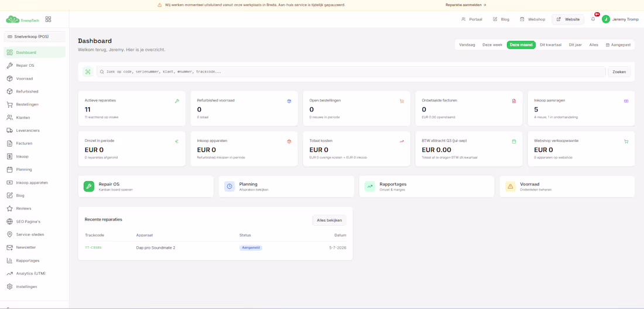Screen dimensions: 644x309
Task: Open Analytics (UTM) in the sidebar
Action: 35,274
